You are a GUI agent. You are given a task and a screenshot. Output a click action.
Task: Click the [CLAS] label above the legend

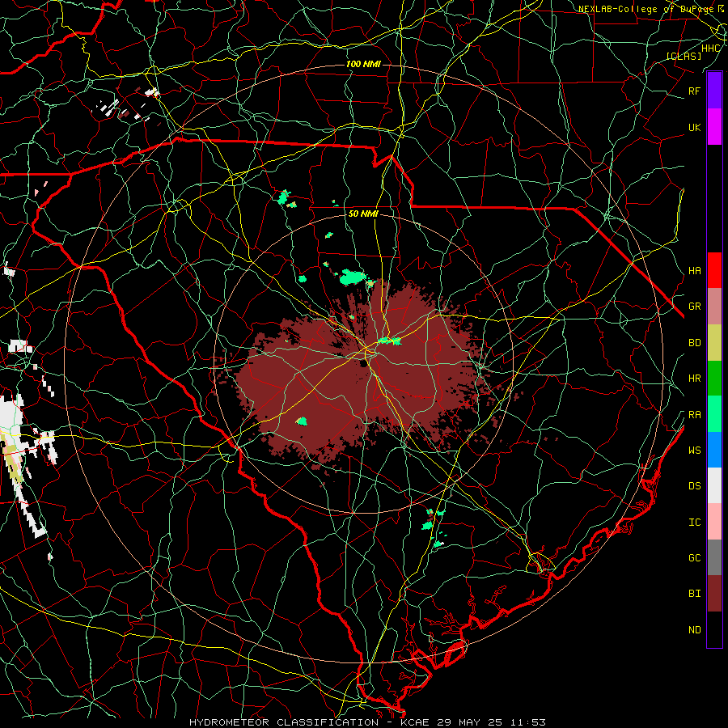tap(684, 56)
